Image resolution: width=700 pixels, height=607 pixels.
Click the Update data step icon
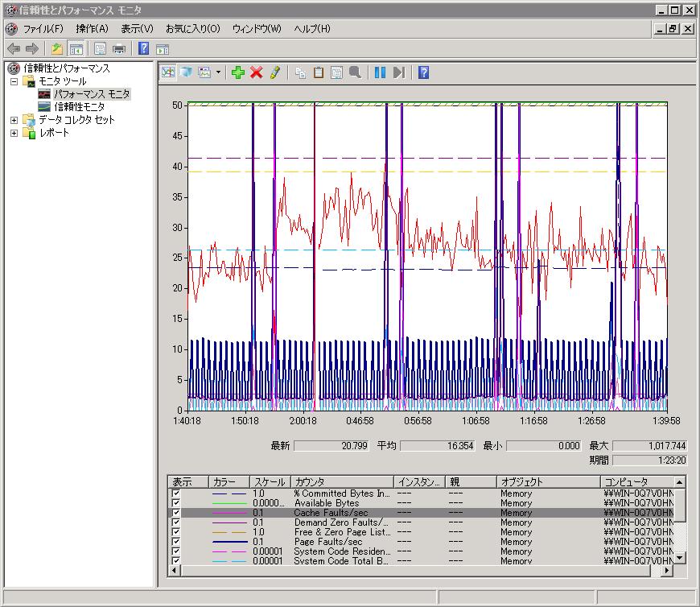pyautogui.click(x=398, y=72)
